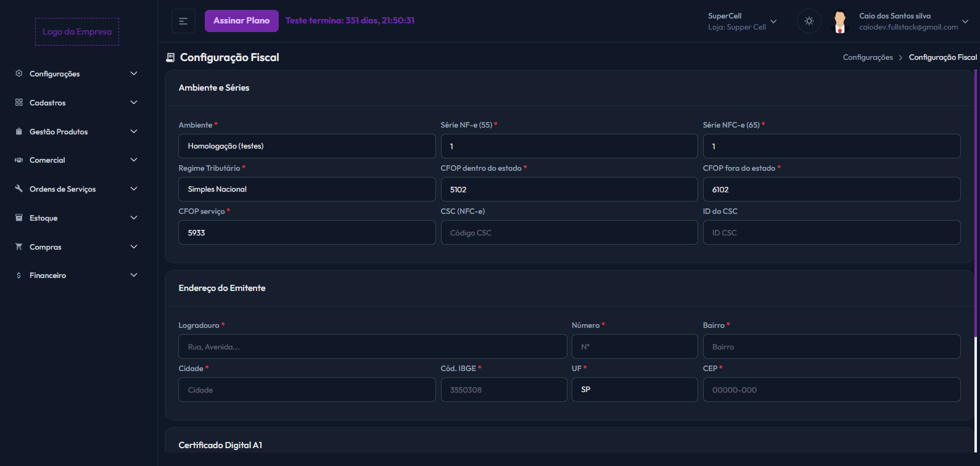
Task: Toggle the light/dark theme sun icon
Action: tap(809, 21)
